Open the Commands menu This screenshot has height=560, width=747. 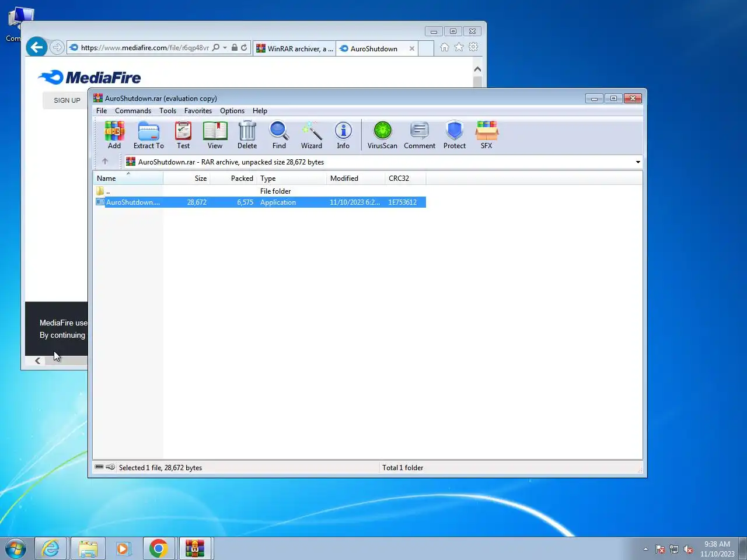(x=133, y=111)
